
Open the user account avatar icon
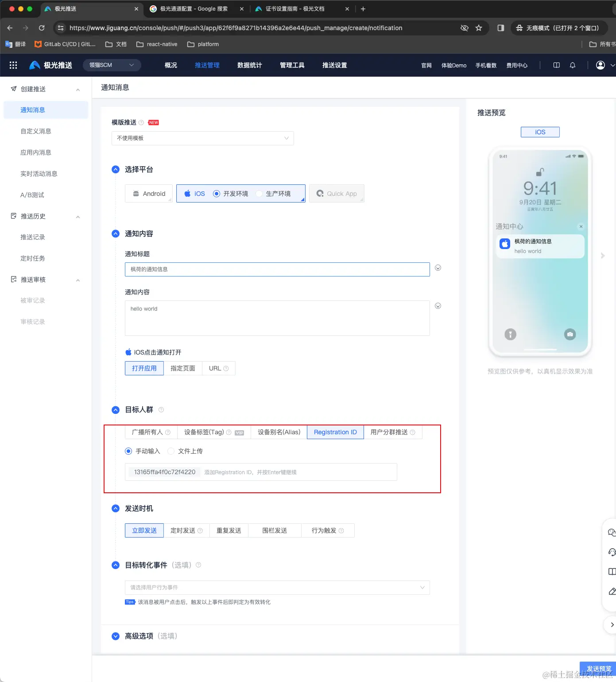601,65
